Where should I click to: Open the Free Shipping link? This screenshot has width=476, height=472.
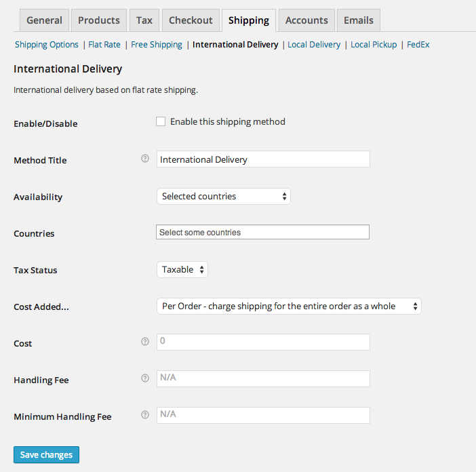tap(157, 45)
